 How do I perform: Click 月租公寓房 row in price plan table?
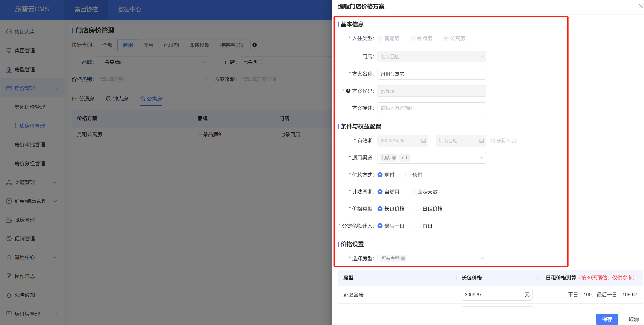tap(202, 134)
